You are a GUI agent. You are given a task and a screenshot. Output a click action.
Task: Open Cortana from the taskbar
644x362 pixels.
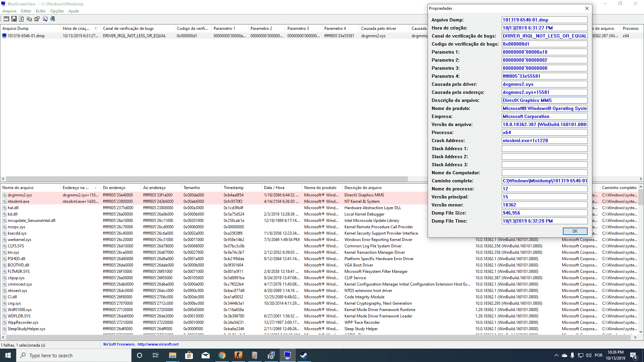coord(140,355)
